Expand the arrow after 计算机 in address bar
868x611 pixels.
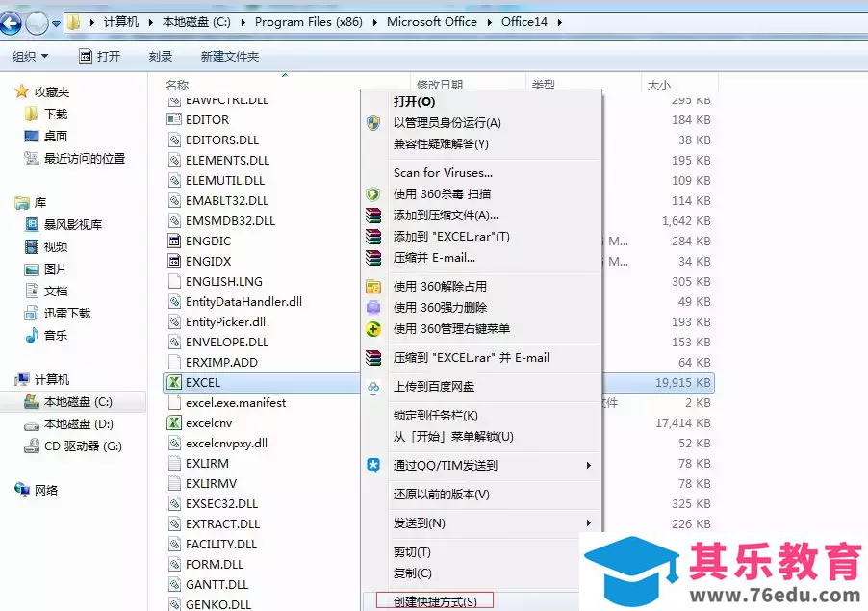[x=150, y=23]
